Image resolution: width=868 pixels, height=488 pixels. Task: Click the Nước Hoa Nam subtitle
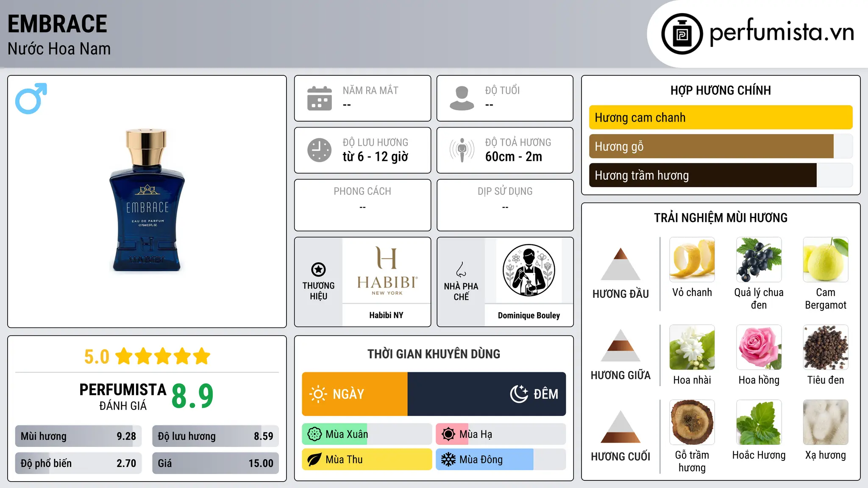pos(59,49)
